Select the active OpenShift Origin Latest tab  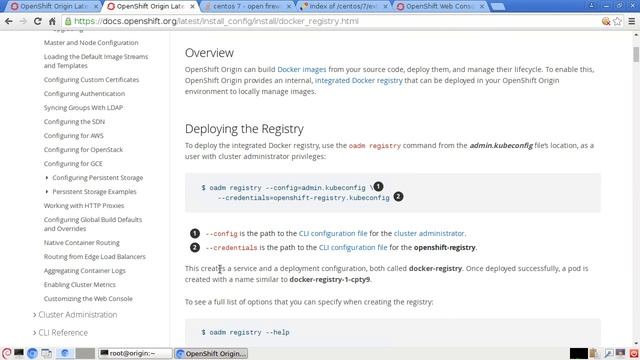149,7
